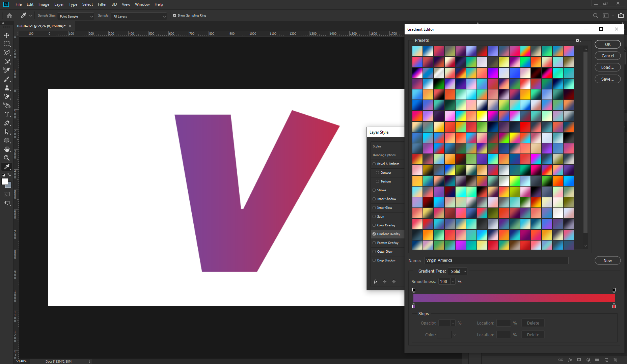Open the workspace switcher dropdown

coord(608,16)
